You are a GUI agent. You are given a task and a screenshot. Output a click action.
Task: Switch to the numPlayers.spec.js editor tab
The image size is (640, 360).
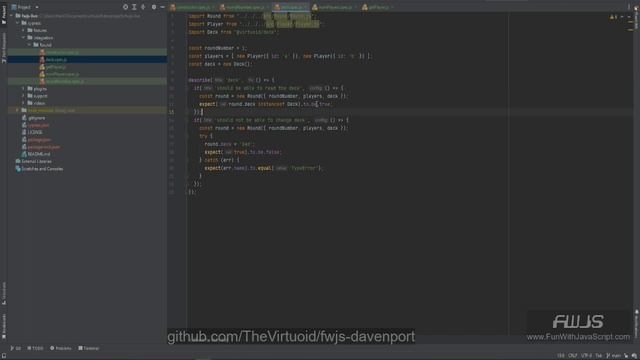(x=335, y=7)
